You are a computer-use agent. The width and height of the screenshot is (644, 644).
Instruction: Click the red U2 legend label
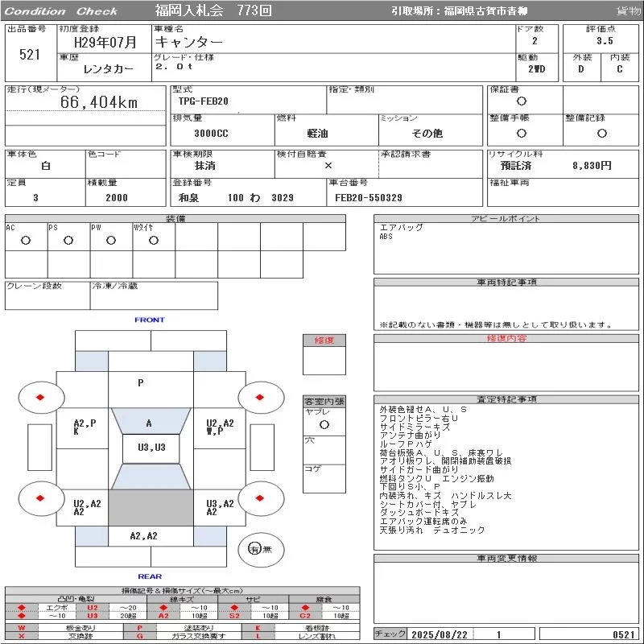93,608
